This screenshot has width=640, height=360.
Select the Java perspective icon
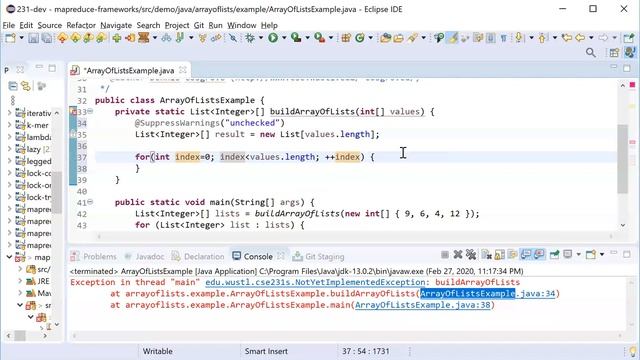click(630, 53)
